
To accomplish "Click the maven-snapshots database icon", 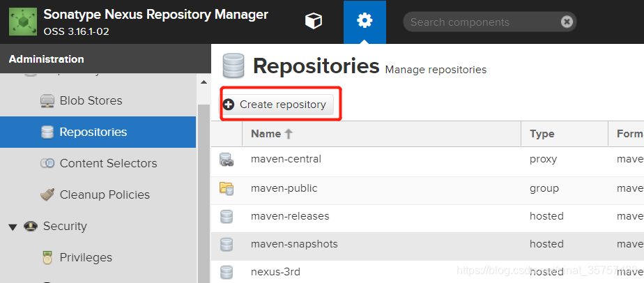I will click(x=227, y=245).
